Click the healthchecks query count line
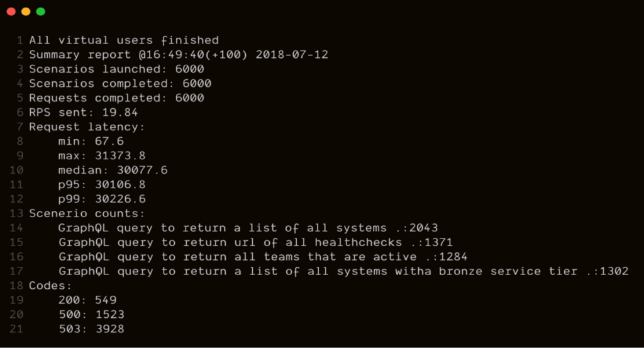This screenshot has width=644, height=348. coord(255,242)
